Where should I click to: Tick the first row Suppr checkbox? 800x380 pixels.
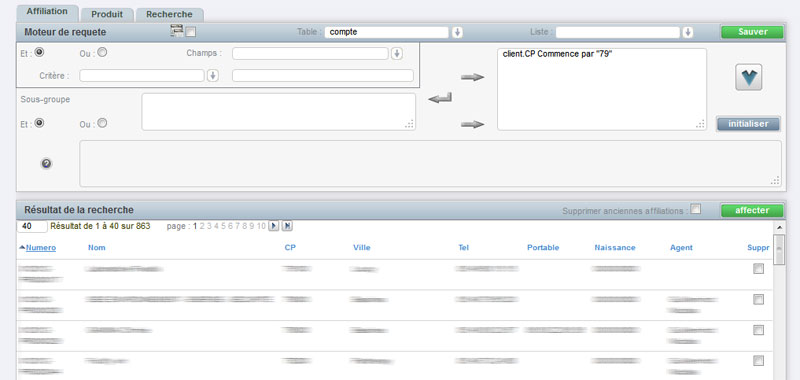click(759, 269)
